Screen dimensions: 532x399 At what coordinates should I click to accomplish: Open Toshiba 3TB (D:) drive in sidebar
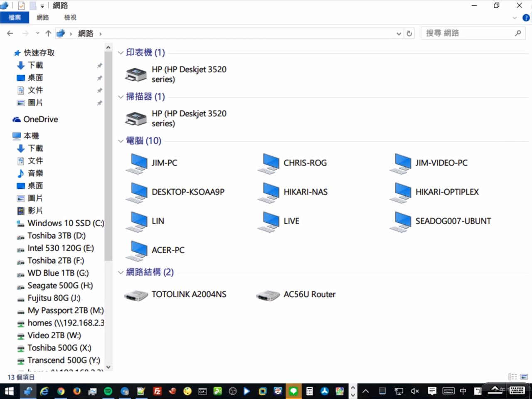click(x=57, y=236)
